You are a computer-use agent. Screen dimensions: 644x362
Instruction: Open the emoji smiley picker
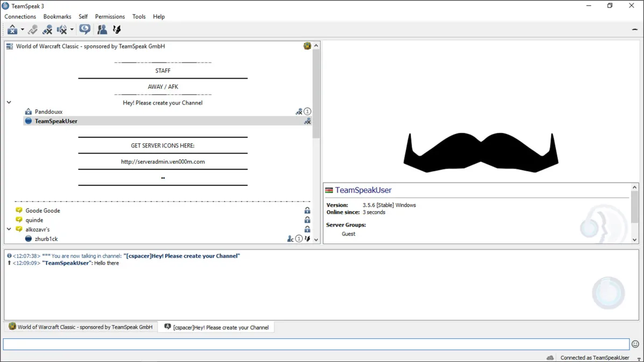pos(635,344)
